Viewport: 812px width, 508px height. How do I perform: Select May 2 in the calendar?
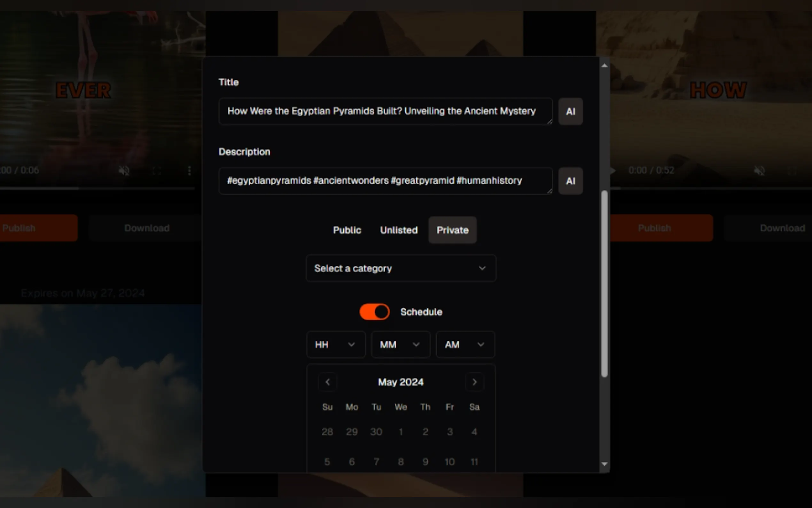tap(425, 432)
